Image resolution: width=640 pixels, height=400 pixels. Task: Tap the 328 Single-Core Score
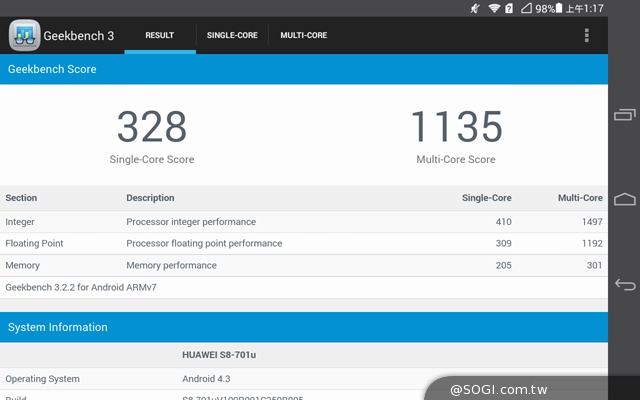(152, 128)
